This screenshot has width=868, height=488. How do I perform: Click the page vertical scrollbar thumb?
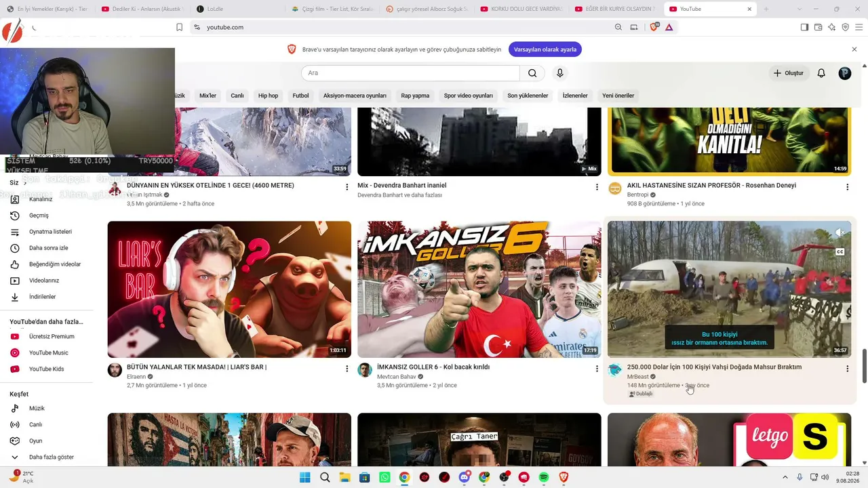tap(864, 366)
